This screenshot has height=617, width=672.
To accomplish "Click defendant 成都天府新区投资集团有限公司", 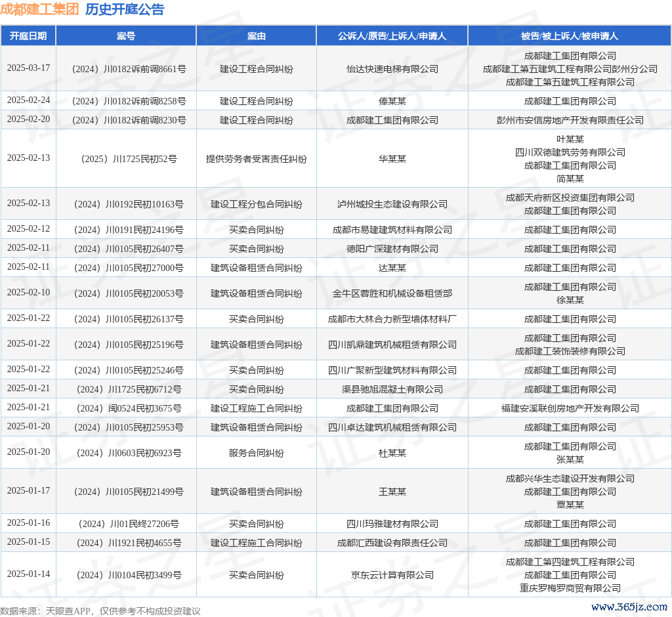I will [x=570, y=198].
